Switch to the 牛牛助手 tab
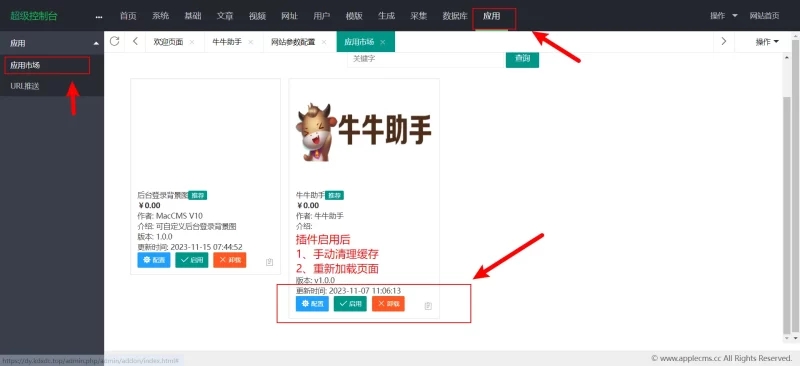800x366 pixels. 227,42
